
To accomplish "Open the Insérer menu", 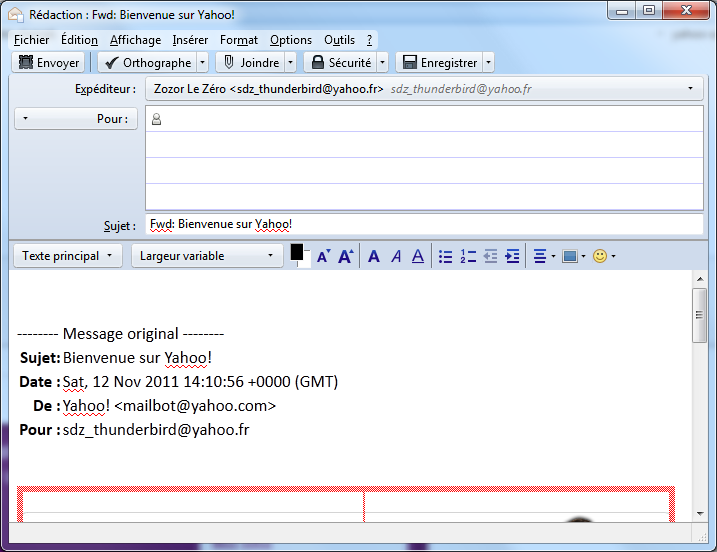I will coord(190,40).
